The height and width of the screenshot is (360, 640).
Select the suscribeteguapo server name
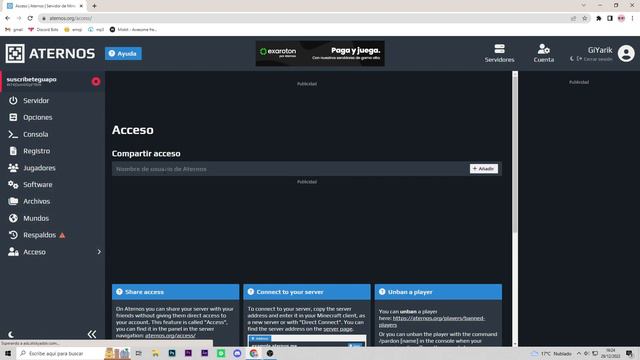(x=31, y=79)
